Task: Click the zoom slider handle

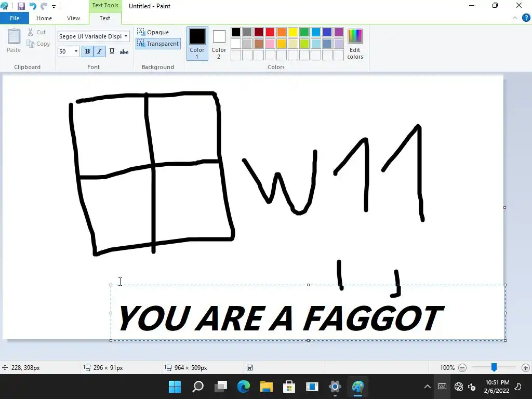Action: point(494,367)
